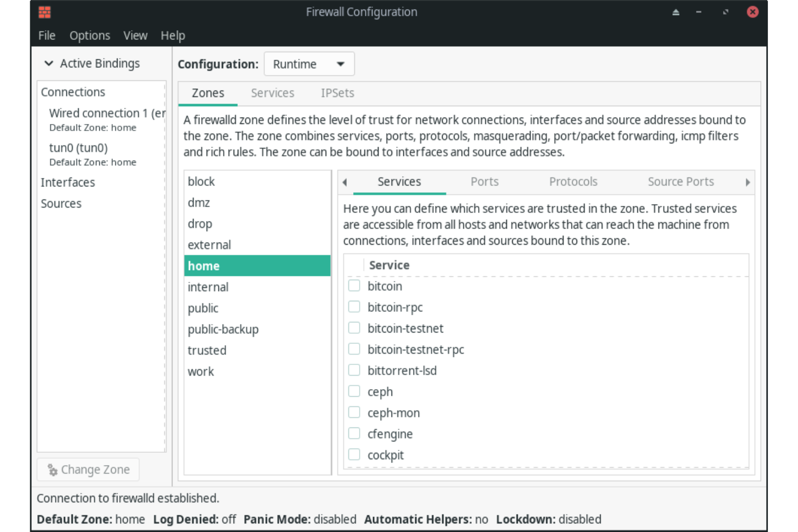The height and width of the screenshot is (532, 798).
Task: Collapse the Active Bindings expander
Action: click(x=49, y=63)
